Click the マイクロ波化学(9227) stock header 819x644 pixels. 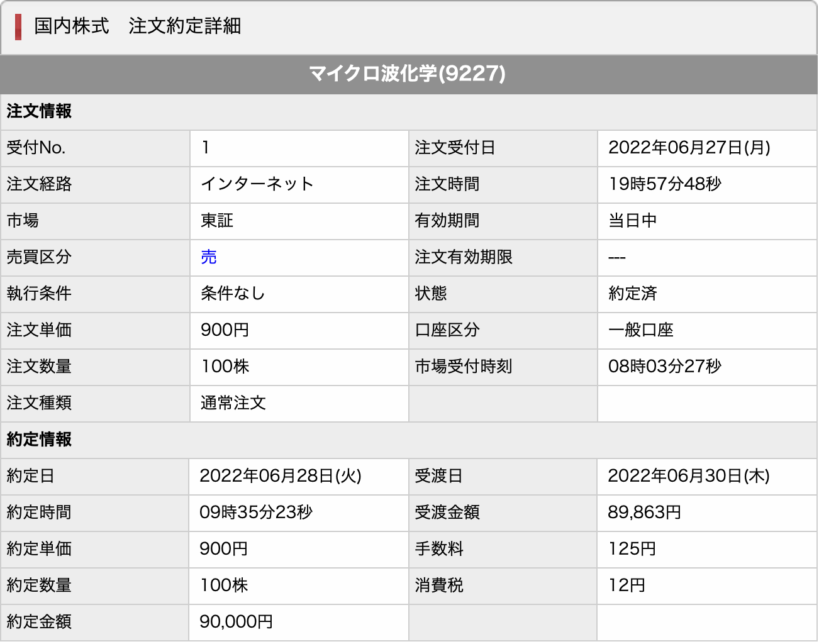point(408,74)
